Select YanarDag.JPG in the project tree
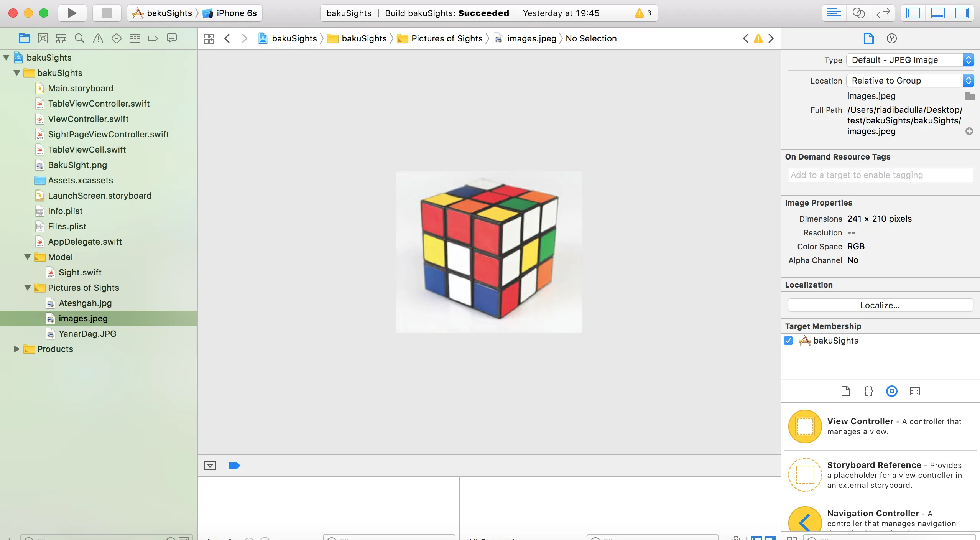This screenshot has height=540, width=980. [87, 334]
